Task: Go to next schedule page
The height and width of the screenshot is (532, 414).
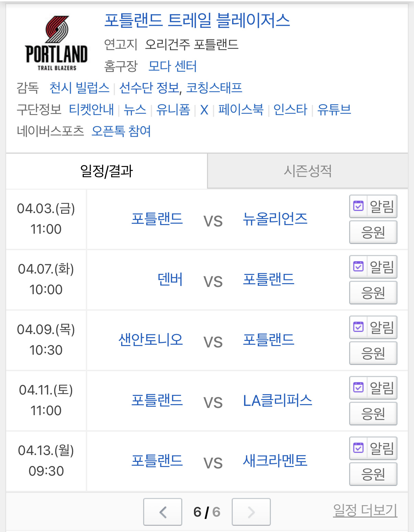Action: pyautogui.click(x=251, y=512)
